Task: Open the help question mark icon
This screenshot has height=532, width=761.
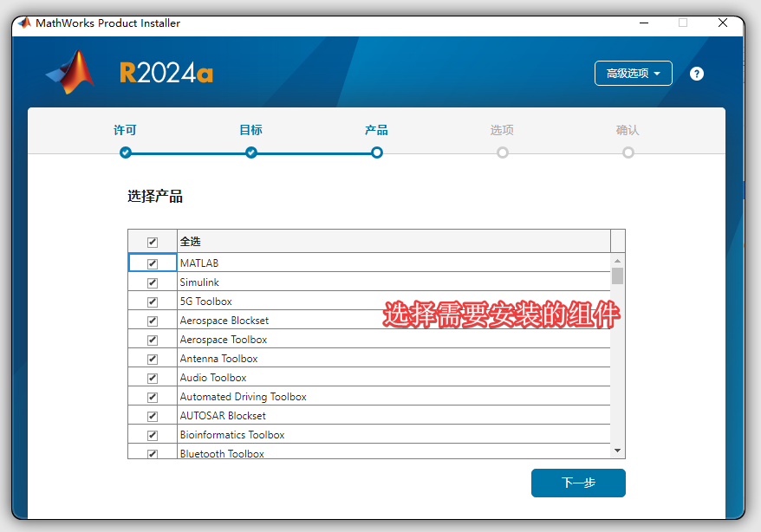Action: 697,74
